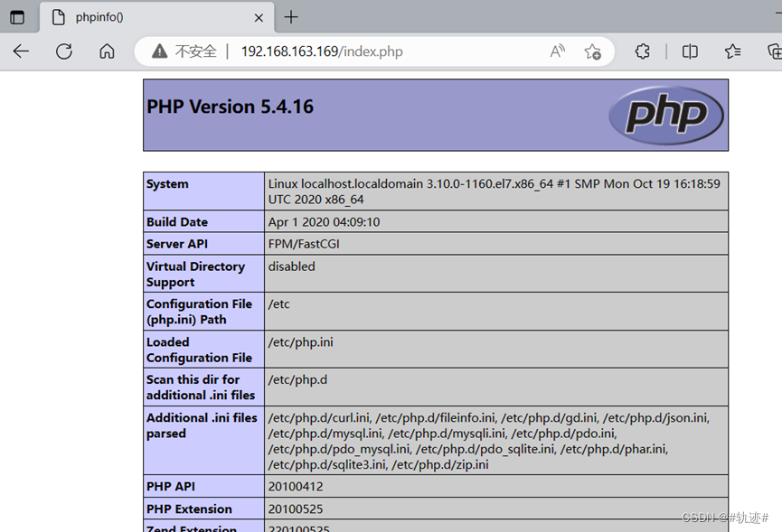
Task: Click the Loaded Configuration File label
Action: (199, 350)
